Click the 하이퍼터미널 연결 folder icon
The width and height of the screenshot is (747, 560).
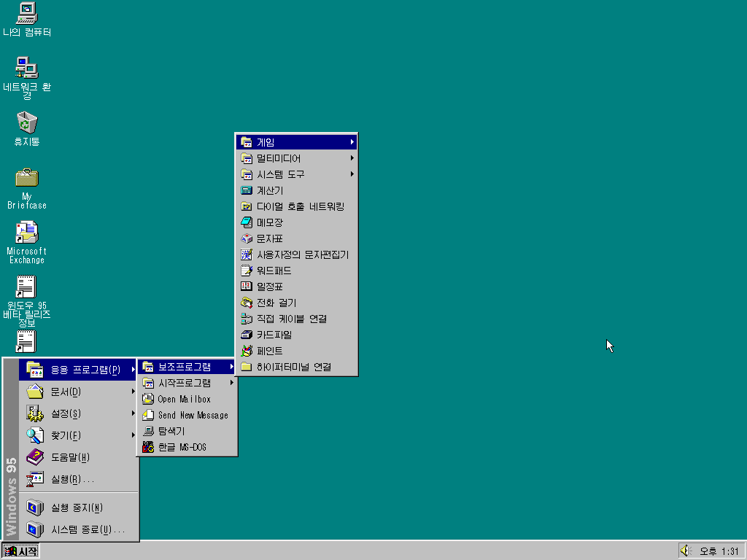247,367
